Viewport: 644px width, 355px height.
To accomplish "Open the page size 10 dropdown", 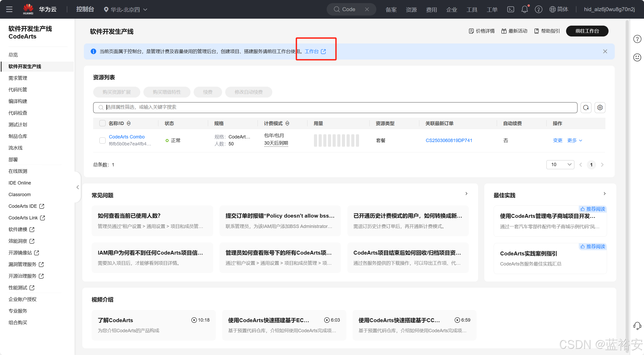I will [560, 165].
